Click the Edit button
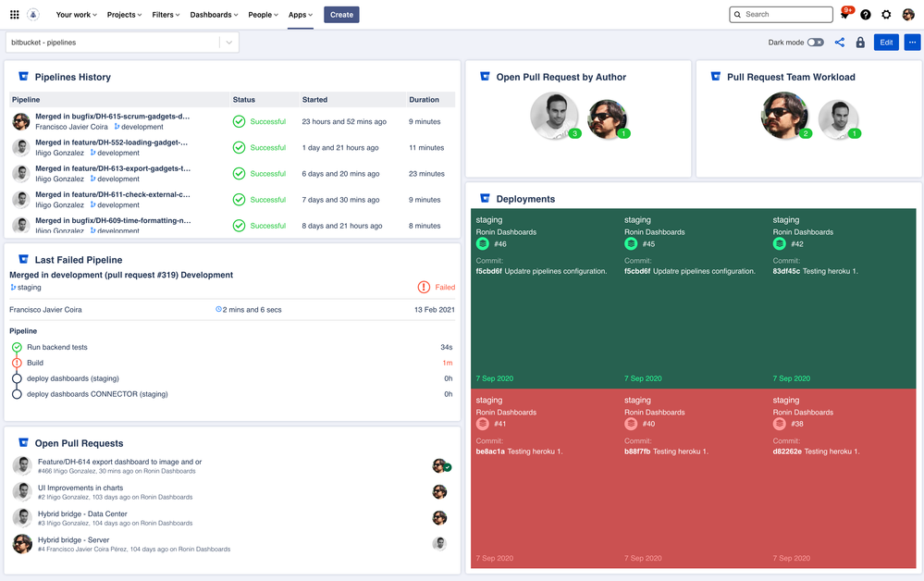Image resolution: width=924 pixels, height=581 pixels. [886, 42]
